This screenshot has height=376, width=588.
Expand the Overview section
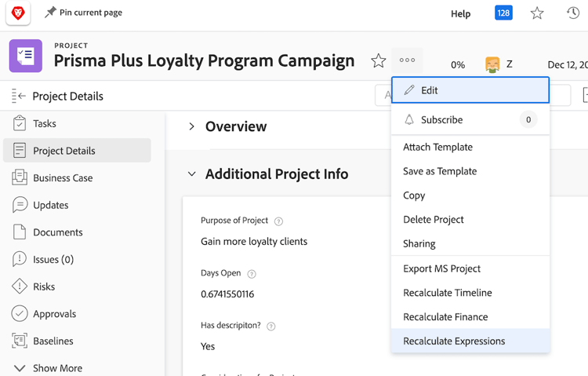(x=192, y=126)
